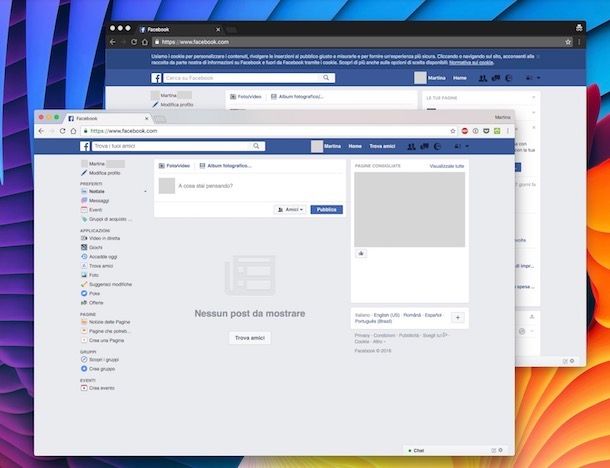Reload page in the front browser window
610x468 pixels.
coord(63,131)
